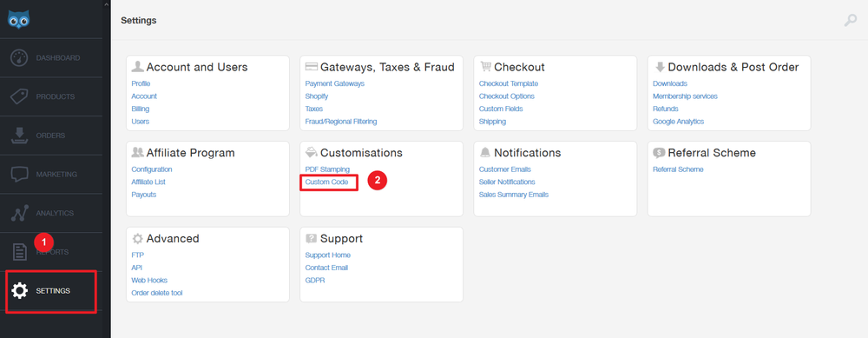Click the Products tag icon
The width and height of the screenshot is (868, 338).
click(x=19, y=96)
